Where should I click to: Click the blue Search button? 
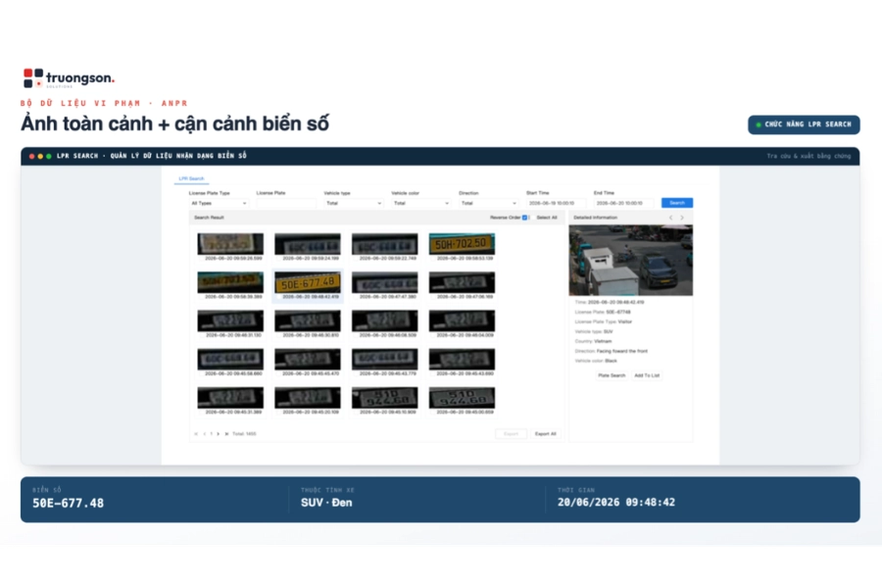(x=676, y=203)
